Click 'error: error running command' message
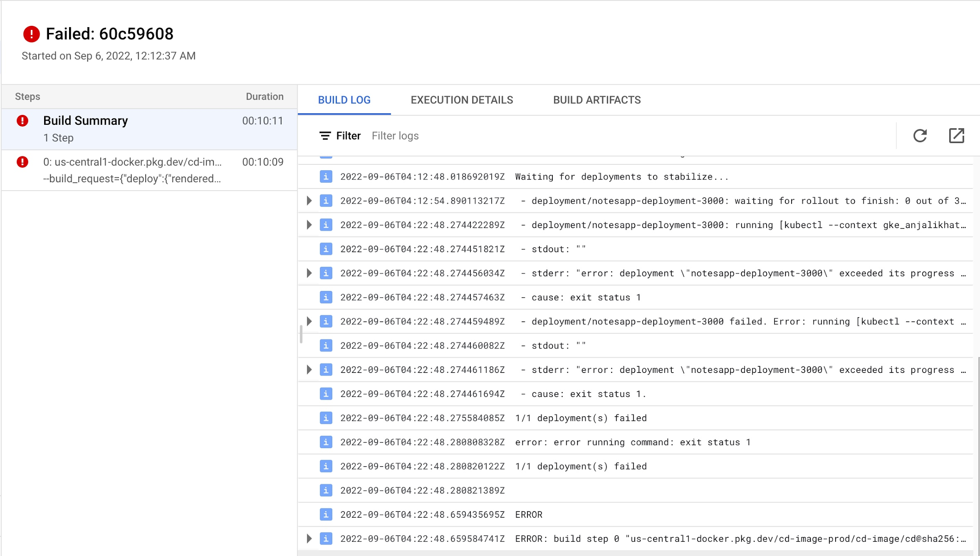The height and width of the screenshot is (556, 980). [x=633, y=442]
